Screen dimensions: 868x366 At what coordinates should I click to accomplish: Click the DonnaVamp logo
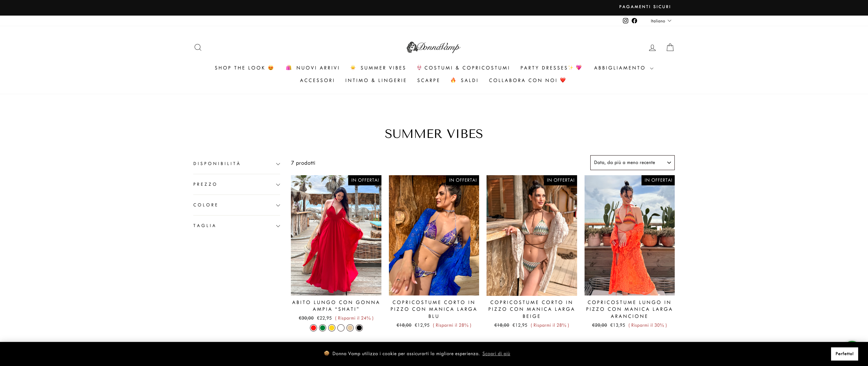click(434, 47)
